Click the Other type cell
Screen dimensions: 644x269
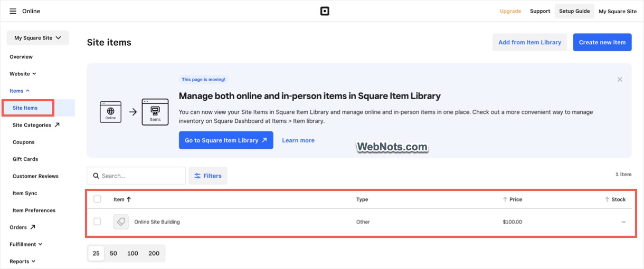pyautogui.click(x=363, y=222)
